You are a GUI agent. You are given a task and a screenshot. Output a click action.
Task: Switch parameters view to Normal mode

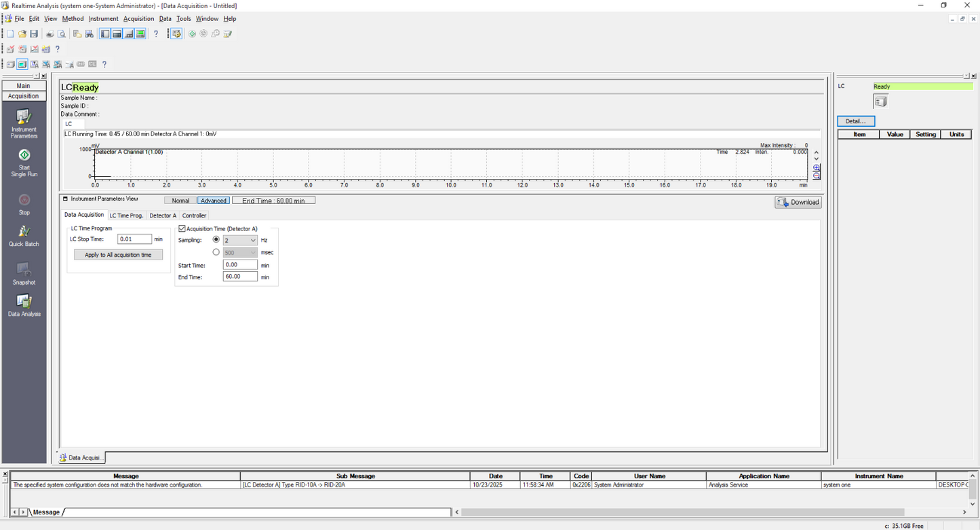coord(180,201)
